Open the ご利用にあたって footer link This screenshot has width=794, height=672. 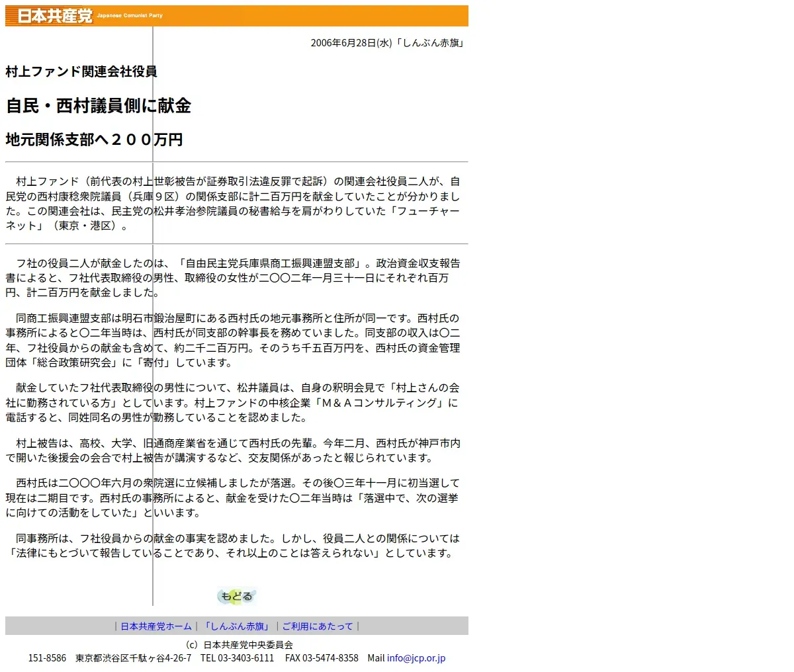coord(318,626)
